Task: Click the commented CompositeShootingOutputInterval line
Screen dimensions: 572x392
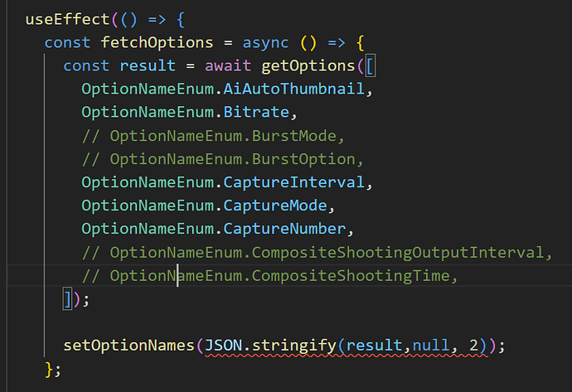Action: [317, 253]
